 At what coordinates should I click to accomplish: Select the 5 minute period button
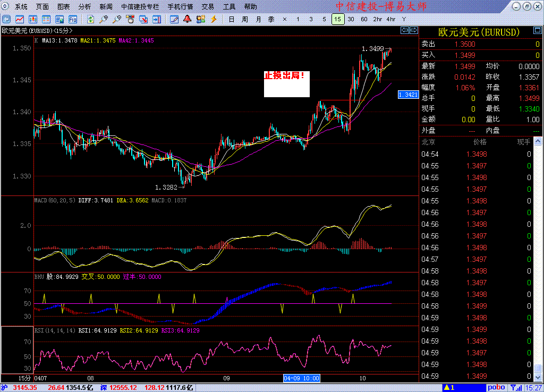point(324,20)
